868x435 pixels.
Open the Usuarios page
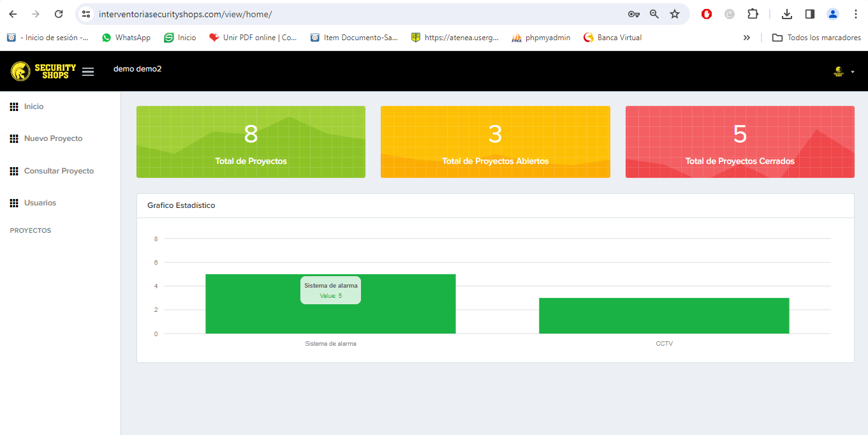(40, 203)
